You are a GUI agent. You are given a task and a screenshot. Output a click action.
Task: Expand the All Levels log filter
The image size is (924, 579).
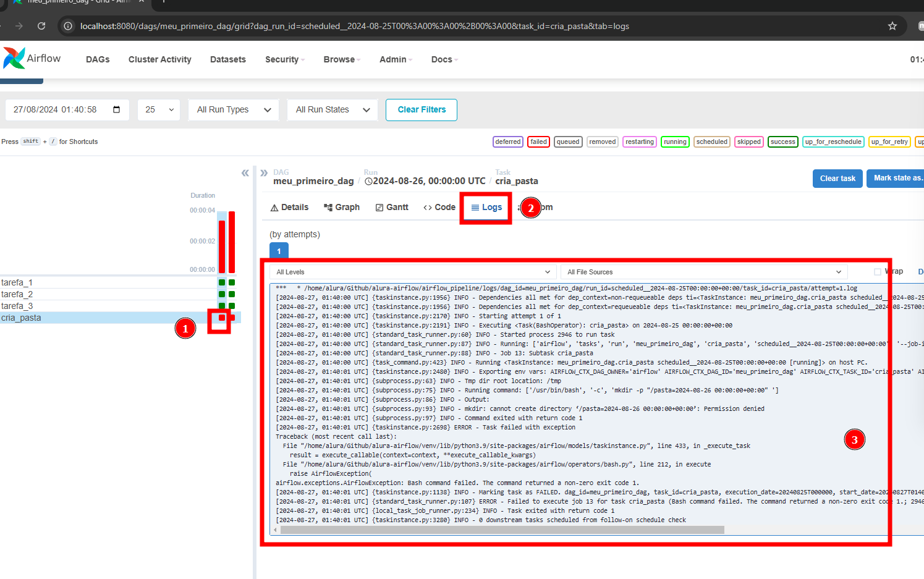coord(413,272)
